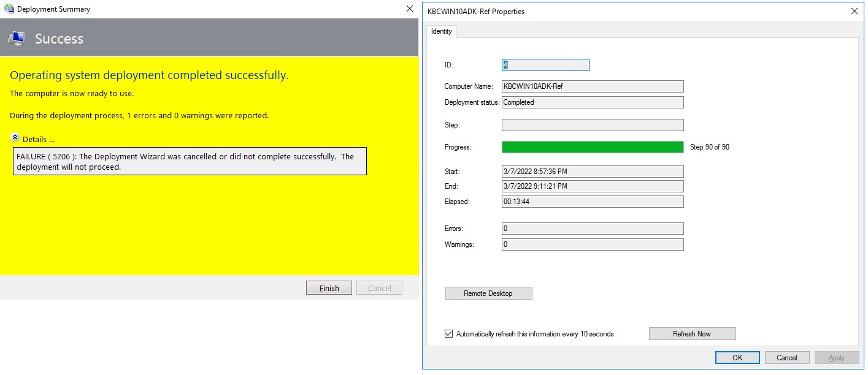
Task: Click Cancel in the Properties dialog
Action: coord(786,357)
